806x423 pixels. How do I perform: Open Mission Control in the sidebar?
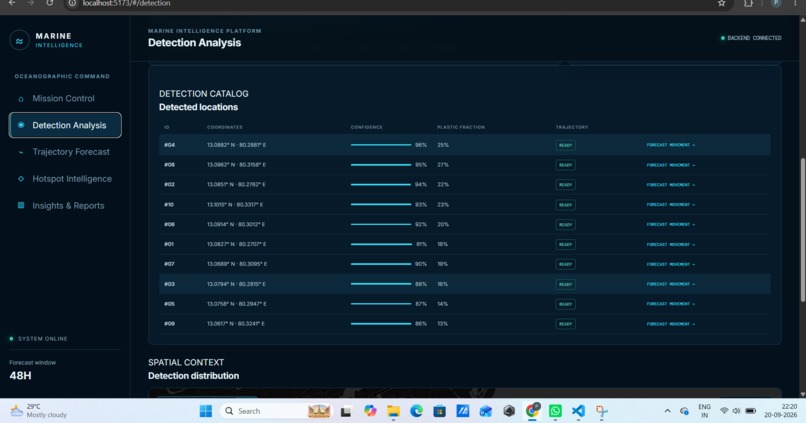(x=65, y=98)
